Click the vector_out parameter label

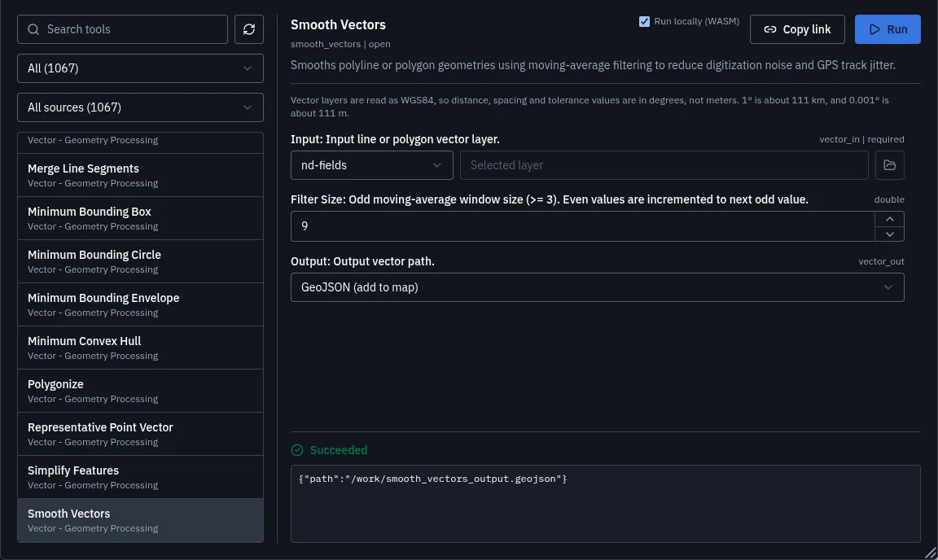pyautogui.click(x=881, y=261)
